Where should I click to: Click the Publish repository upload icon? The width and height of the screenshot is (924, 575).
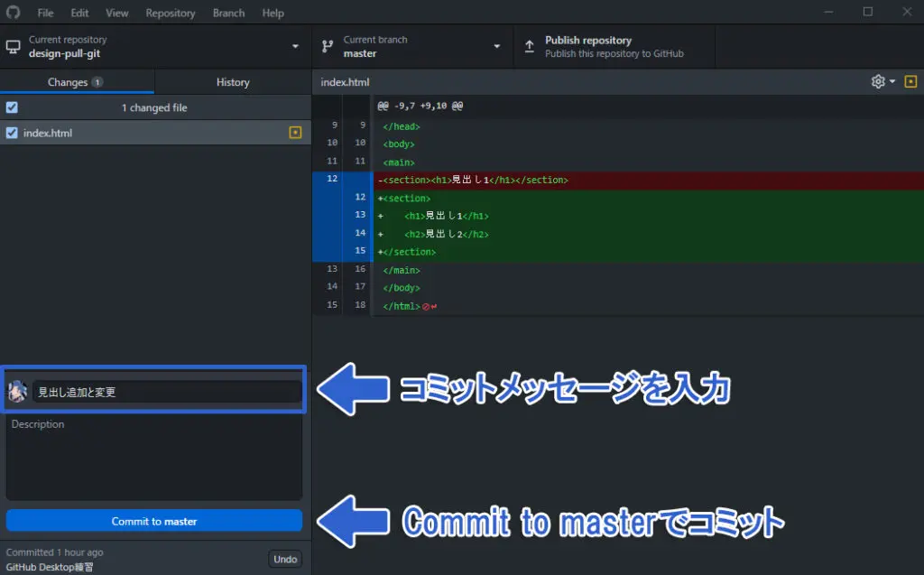click(x=529, y=47)
